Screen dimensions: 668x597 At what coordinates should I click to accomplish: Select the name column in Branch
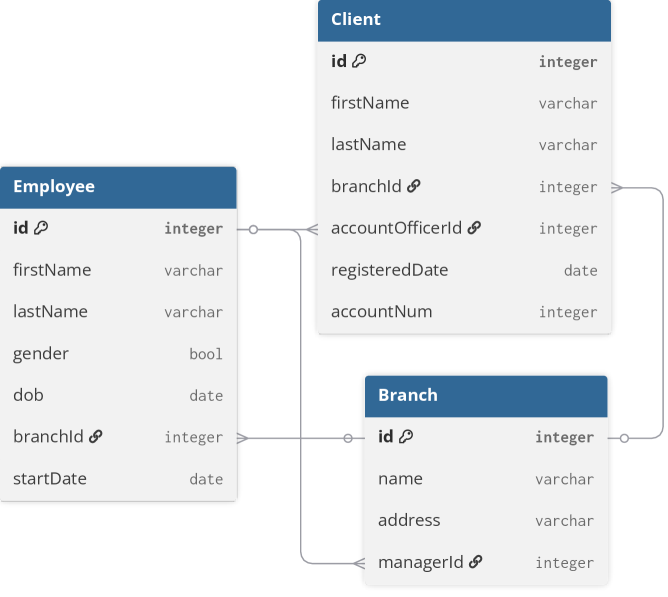click(x=400, y=479)
